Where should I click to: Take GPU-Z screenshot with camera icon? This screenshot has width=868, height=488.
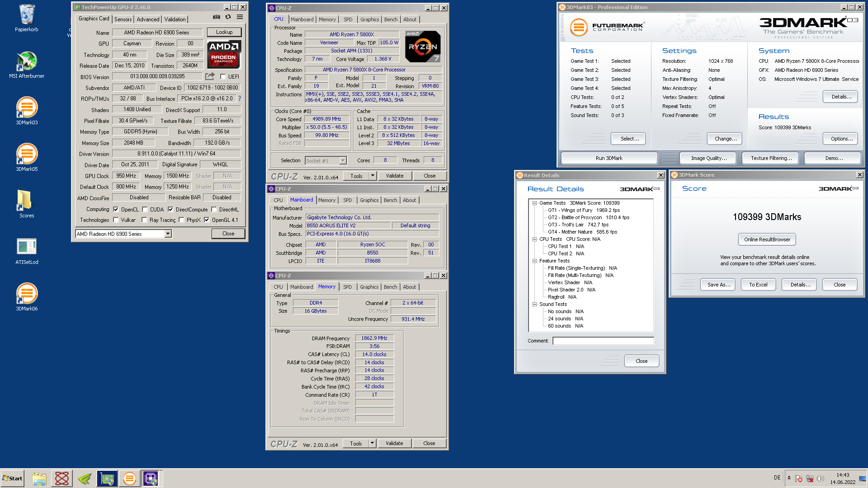(x=217, y=17)
